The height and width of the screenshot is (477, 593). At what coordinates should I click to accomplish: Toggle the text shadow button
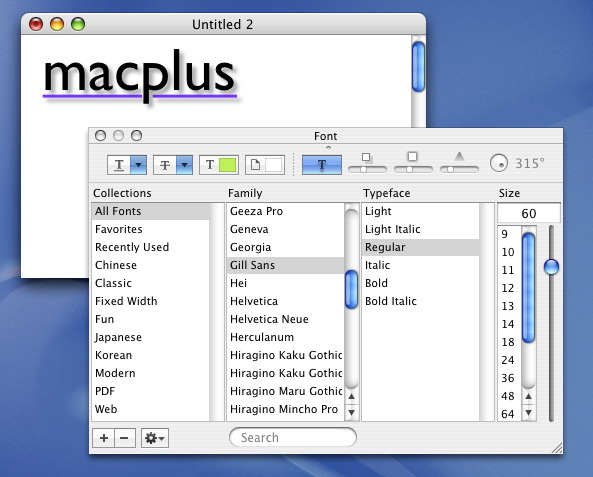click(x=322, y=165)
